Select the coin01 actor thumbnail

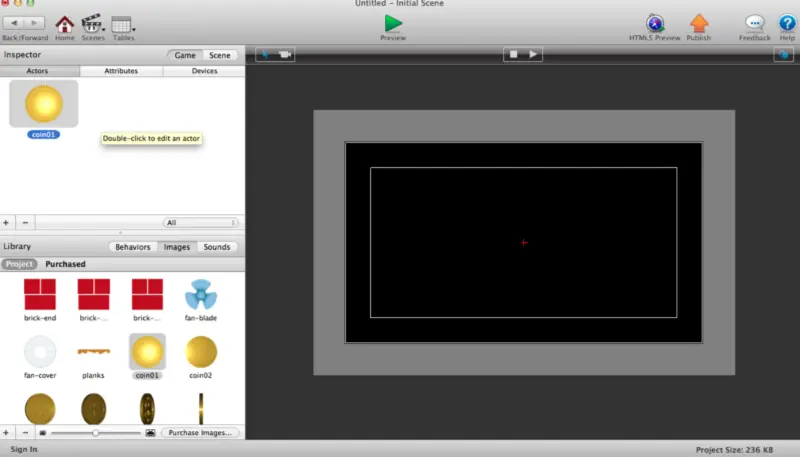pos(43,104)
